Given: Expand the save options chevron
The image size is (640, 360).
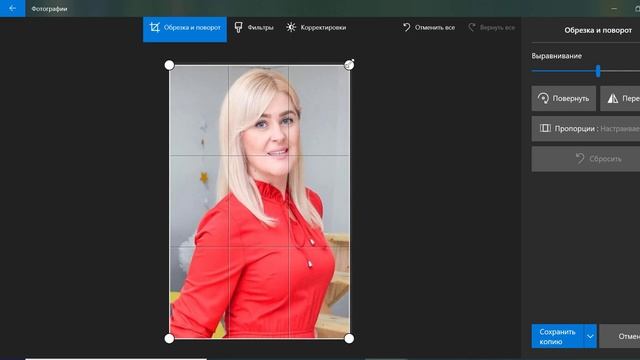Looking at the screenshot, I should click(x=590, y=336).
